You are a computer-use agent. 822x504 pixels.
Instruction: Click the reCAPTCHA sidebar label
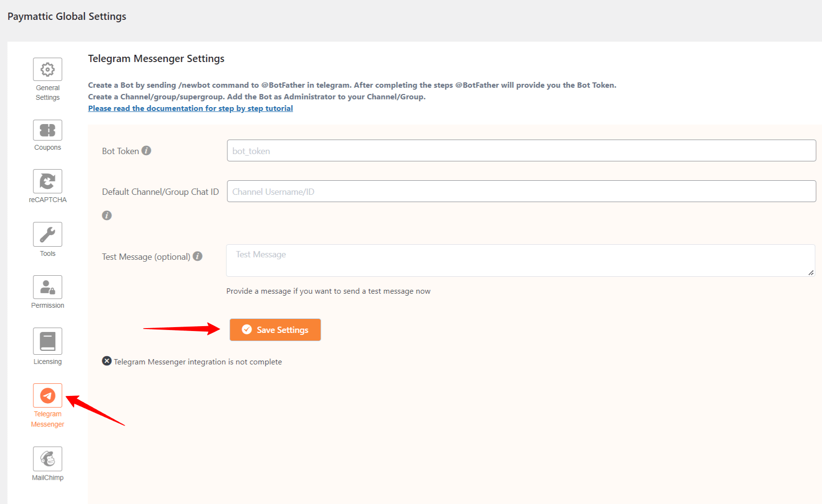pyautogui.click(x=48, y=200)
